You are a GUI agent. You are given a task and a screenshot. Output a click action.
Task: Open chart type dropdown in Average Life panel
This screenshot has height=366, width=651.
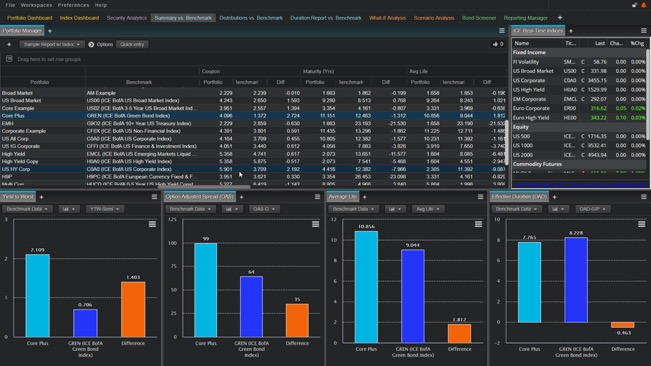point(395,209)
